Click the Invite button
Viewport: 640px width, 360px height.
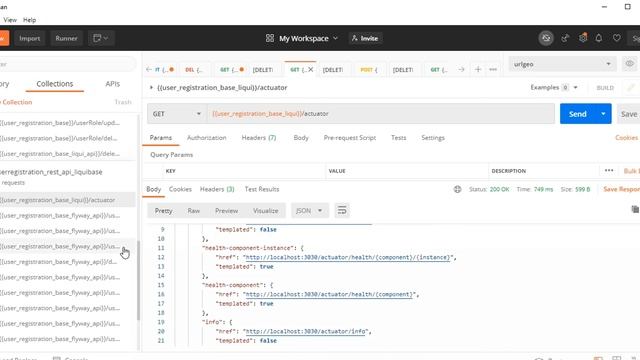(x=365, y=38)
